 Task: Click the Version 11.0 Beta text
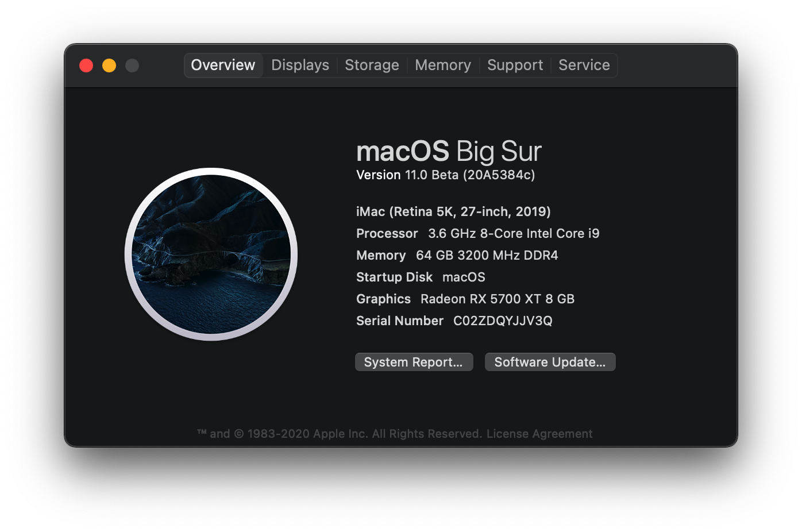coord(445,175)
